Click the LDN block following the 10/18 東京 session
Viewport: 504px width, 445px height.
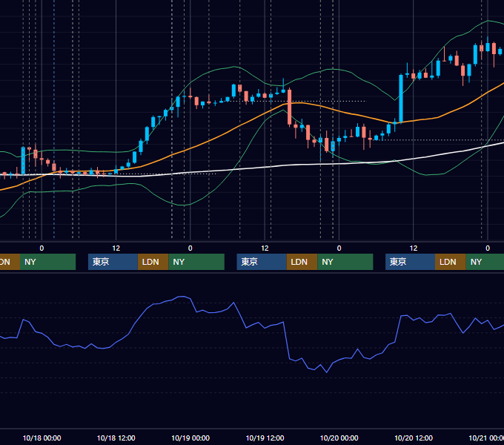[x=153, y=262]
